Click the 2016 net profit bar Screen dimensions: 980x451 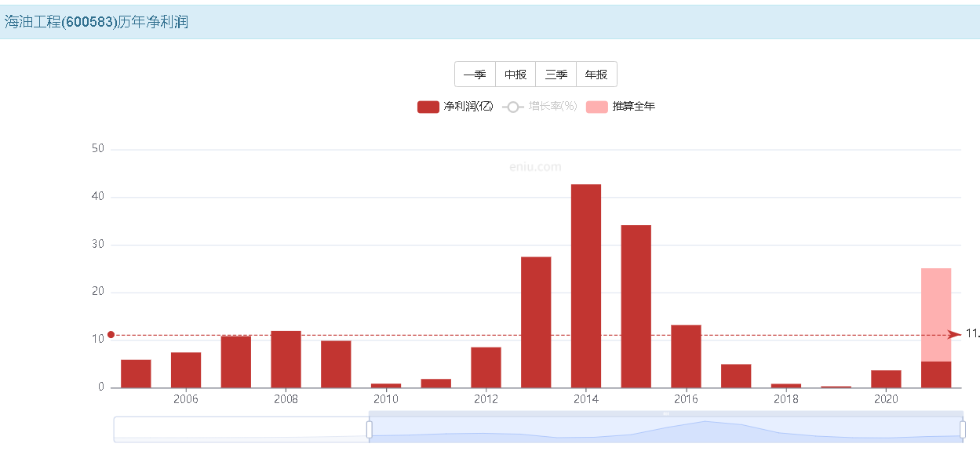coord(686,356)
